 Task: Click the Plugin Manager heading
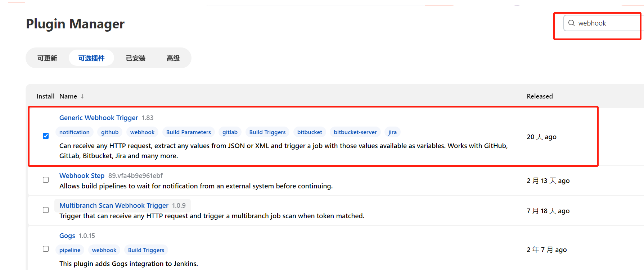pyautogui.click(x=75, y=24)
